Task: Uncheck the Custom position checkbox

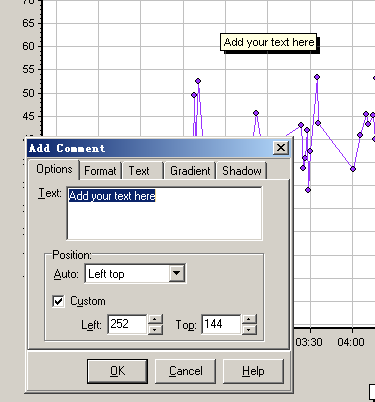Action: coord(58,301)
